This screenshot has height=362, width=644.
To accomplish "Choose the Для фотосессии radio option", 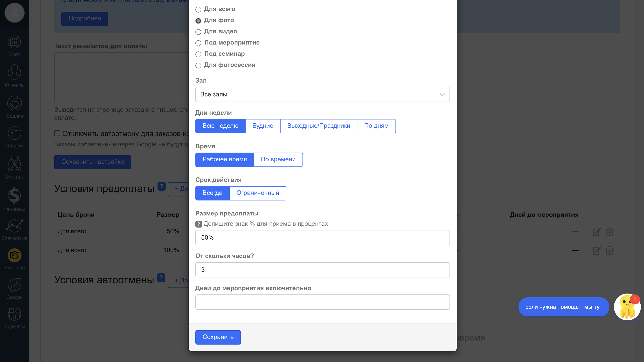I will (x=198, y=65).
